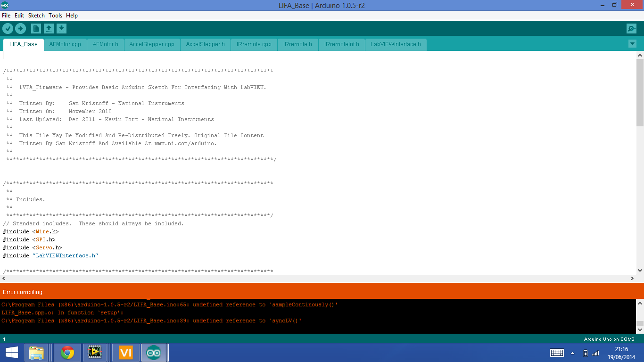The width and height of the screenshot is (644, 362).
Task: Switch to the LabVIEWInterface.h tab
Action: [x=396, y=44]
